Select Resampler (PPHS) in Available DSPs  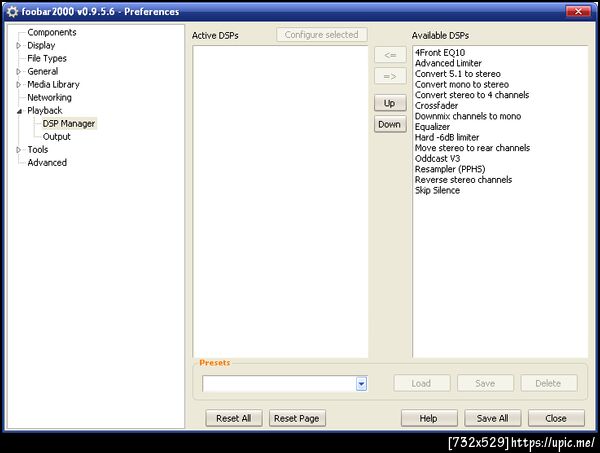tap(450, 169)
